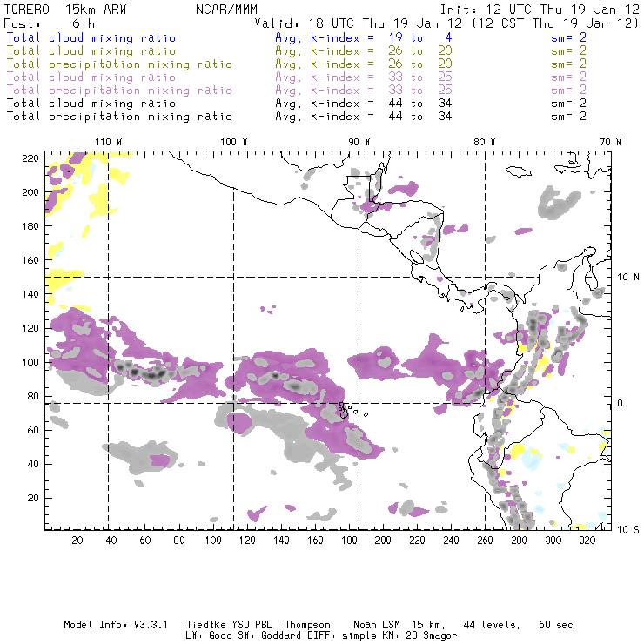The height and width of the screenshot is (644, 644).
Task: Click the "80 W" longitude label
Action: coord(484,142)
